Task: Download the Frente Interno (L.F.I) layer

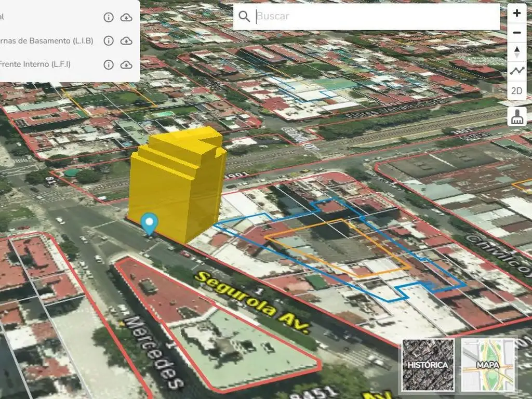Action: [126, 64]
